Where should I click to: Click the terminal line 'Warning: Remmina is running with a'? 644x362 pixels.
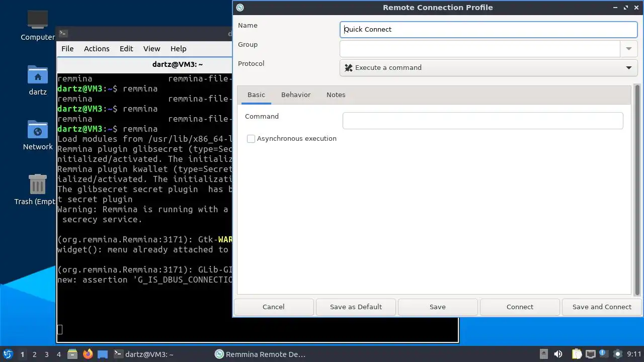(143, 209)
